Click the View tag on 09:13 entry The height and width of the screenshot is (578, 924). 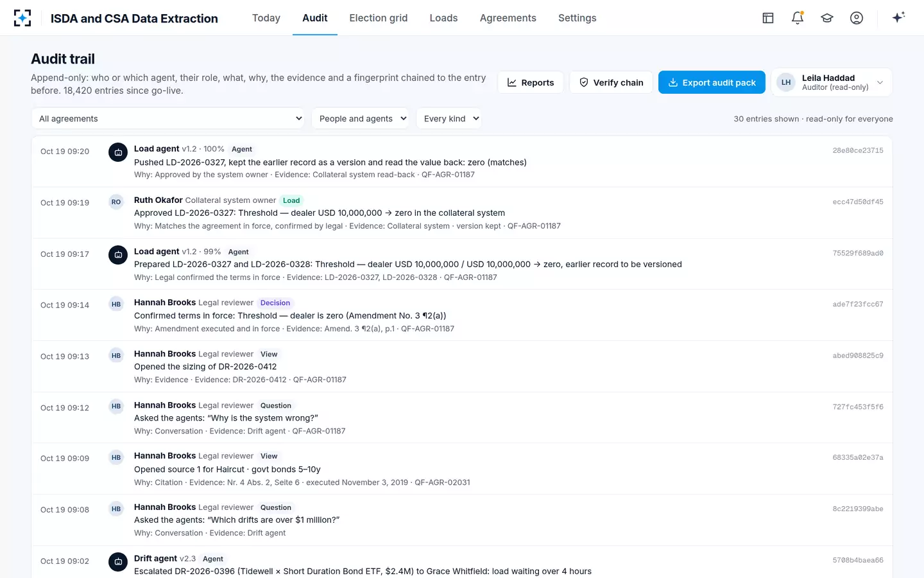pyautogui.click(x=269, y=355)
